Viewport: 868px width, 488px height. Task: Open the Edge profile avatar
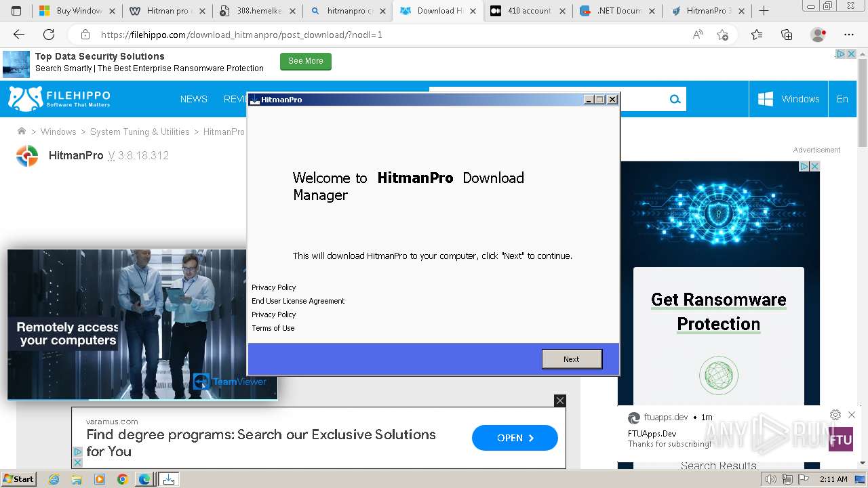pyautogui.click(x=818, y=35)
